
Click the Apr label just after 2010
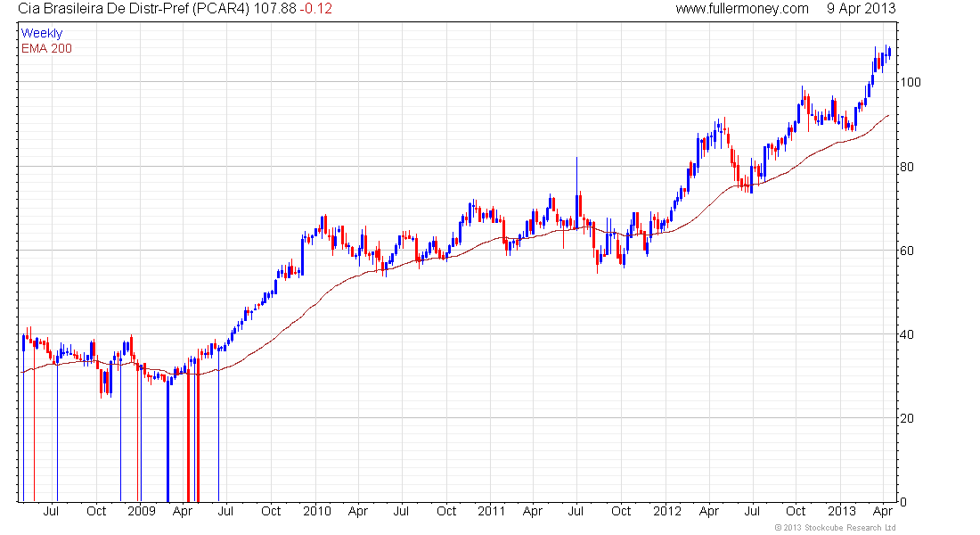pyautogui.click(x=358, y=512)
